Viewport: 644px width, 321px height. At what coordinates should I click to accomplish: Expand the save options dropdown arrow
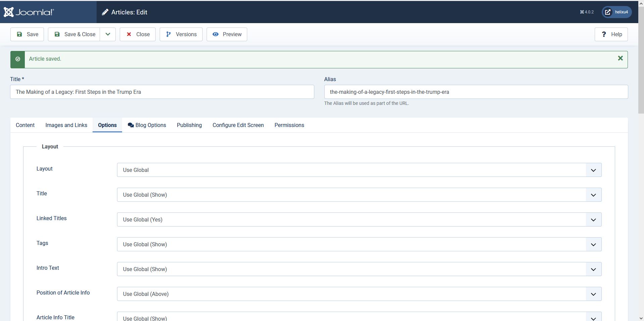click(x=108, y=34)
